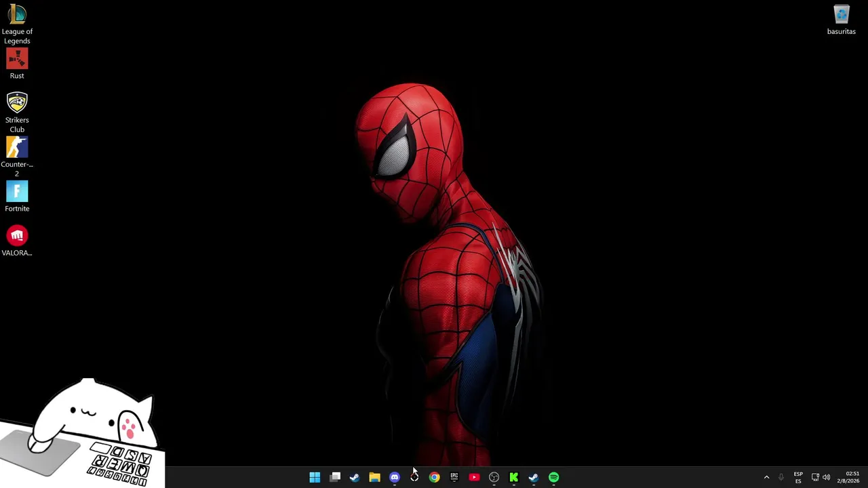Select the Counter-Strike 2 desktop icon
Viewport: 868px width, 488px height.
pyautogui.click(x=17, y=157)
